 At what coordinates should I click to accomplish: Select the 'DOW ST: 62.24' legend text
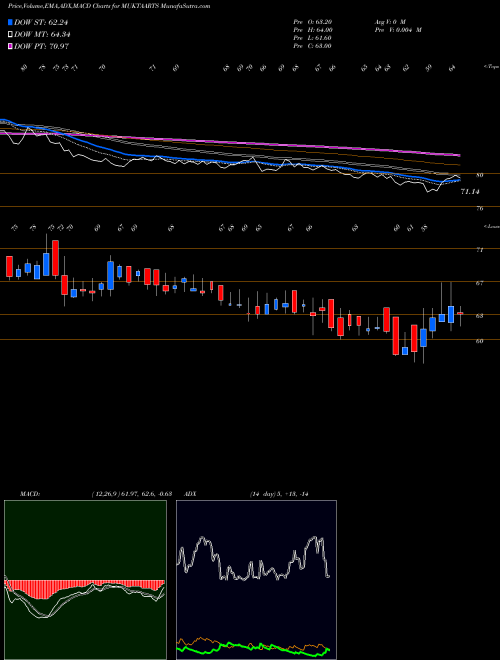click(41, 22)
